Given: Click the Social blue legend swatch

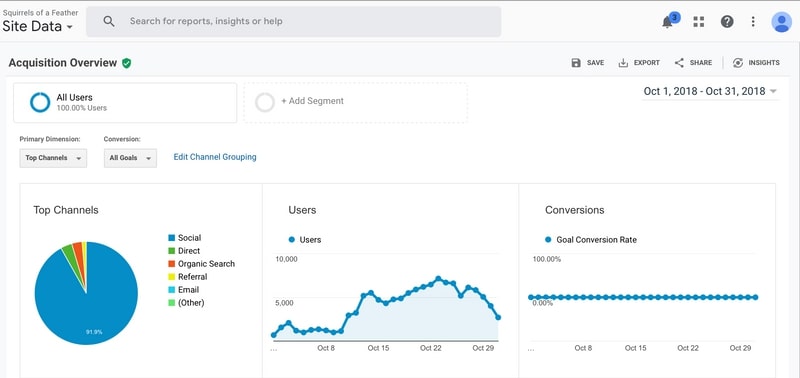Looking at the screenshot, I should pyautogui.click(x=171, y=238).
